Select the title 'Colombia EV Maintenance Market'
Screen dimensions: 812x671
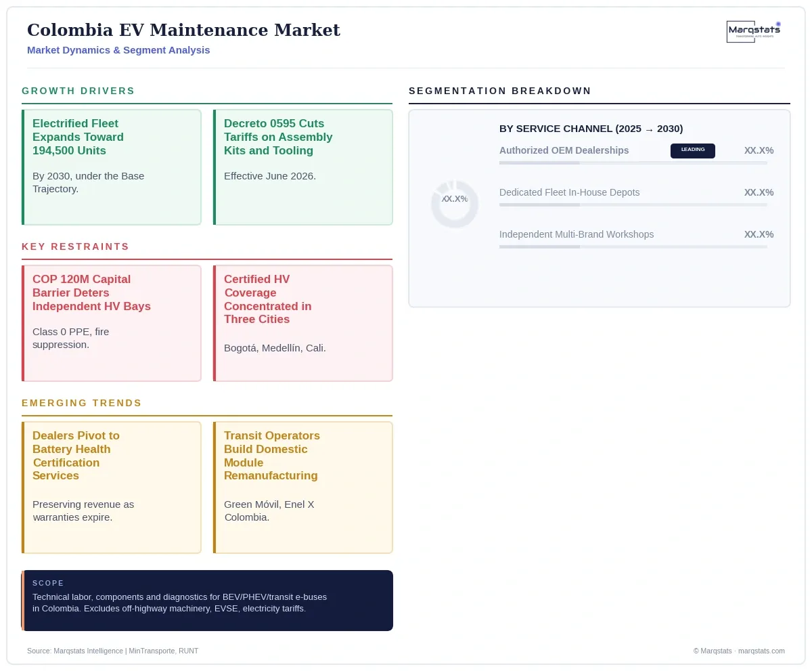(x=183, y=30)
